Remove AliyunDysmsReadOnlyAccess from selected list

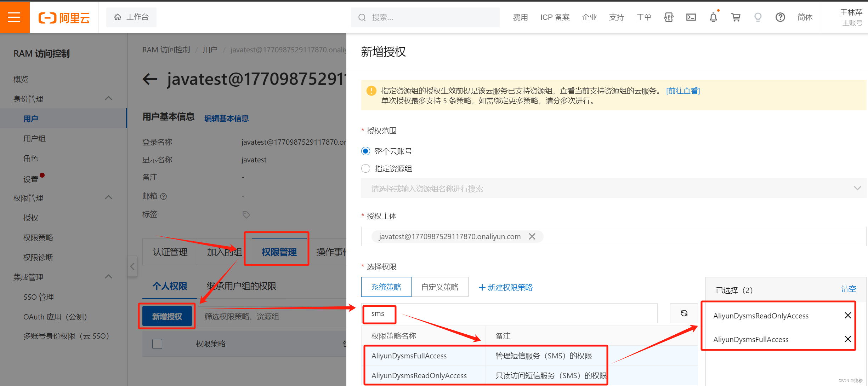click(x=848, y=315)
